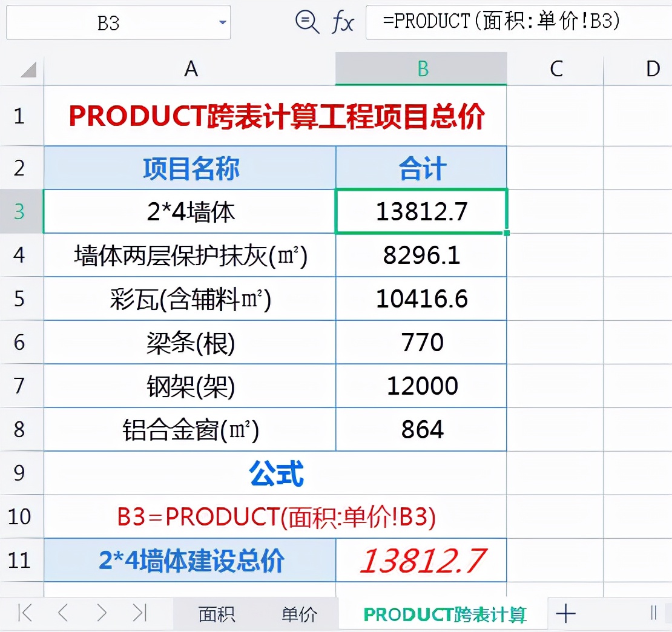
Task: Click the formula bar input with the PRODUCT formula
Action: tap(519, 22)
